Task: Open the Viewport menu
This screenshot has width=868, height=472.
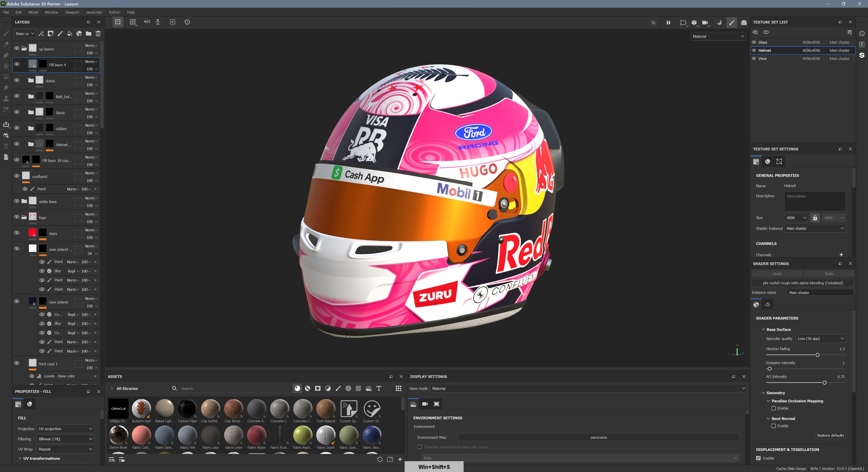Action: [72, 12]
